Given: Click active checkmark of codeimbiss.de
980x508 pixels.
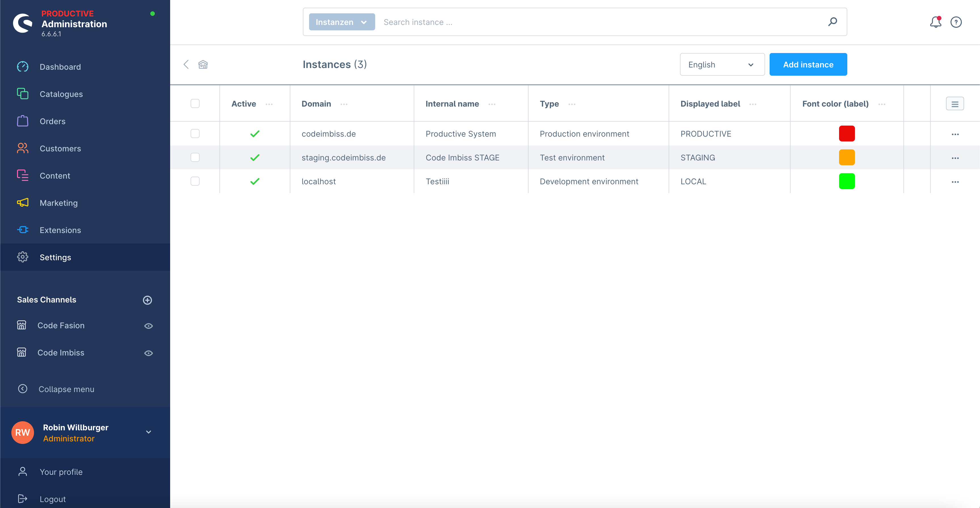Looking at the screenshot, I should click(255, 134).
